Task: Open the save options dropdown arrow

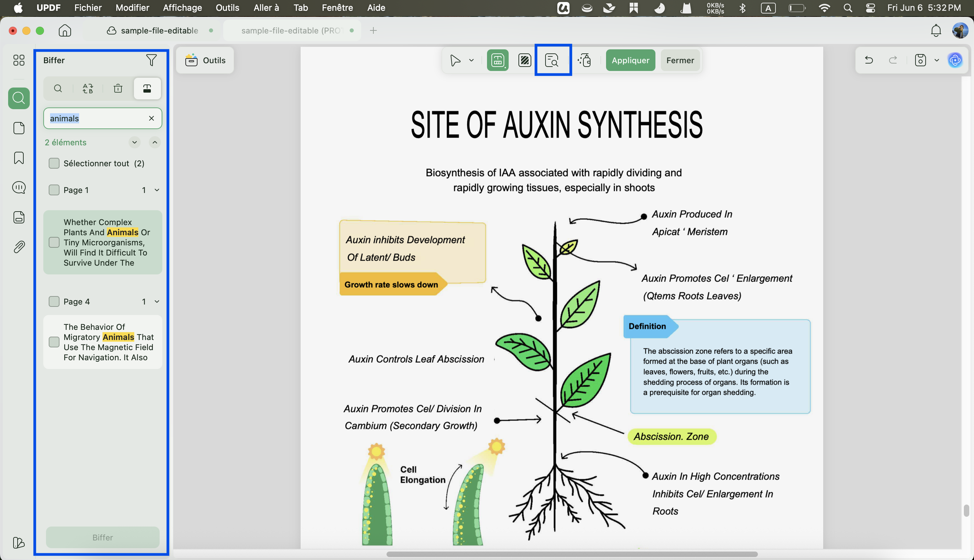Action: pyautogui.click(x=937, y=60)
